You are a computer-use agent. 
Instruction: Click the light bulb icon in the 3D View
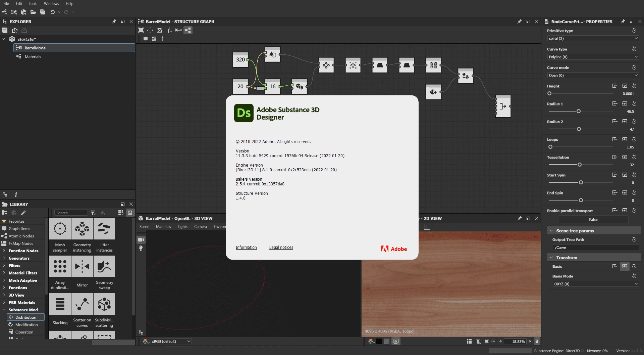pos(141,248)
